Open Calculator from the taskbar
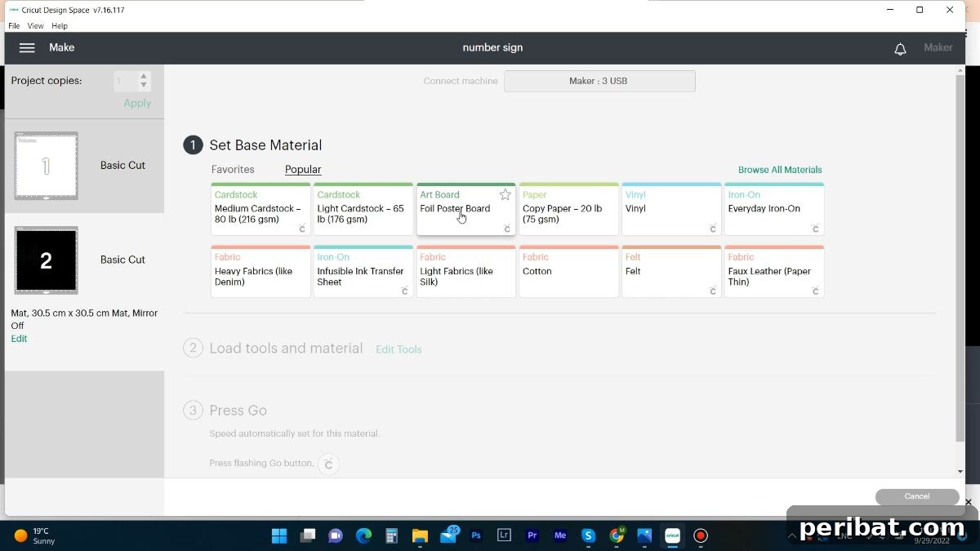Screen dimensions: 980x551 pos(391,535)
